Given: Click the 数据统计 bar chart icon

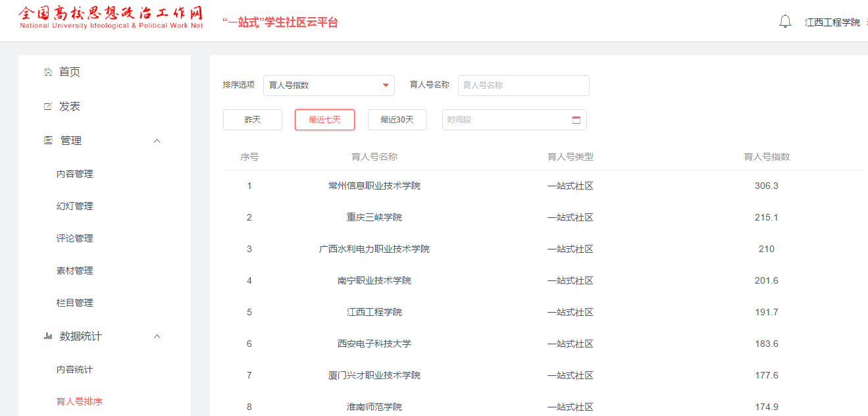Looking at the screenshot, I should (47, 336).
